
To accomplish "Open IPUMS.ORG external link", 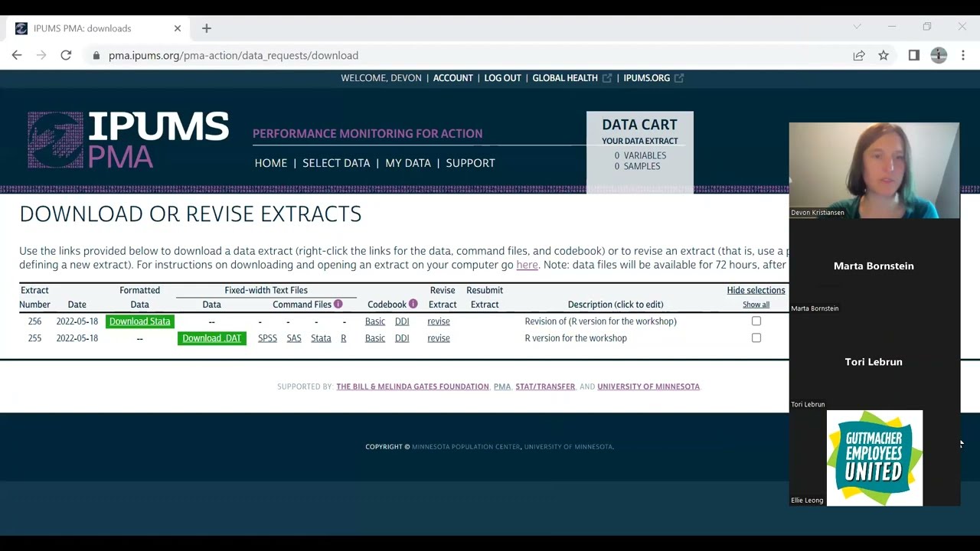I will [653, 78].
